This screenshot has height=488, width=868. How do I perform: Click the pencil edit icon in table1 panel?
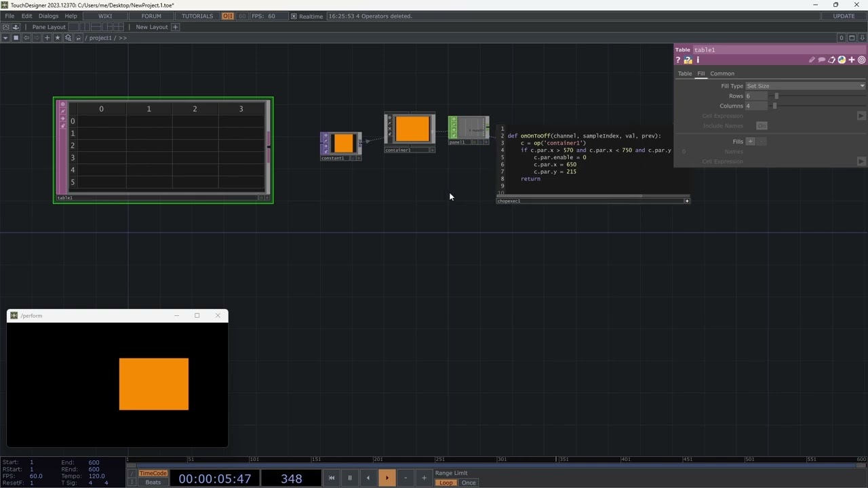coord(812,60)
